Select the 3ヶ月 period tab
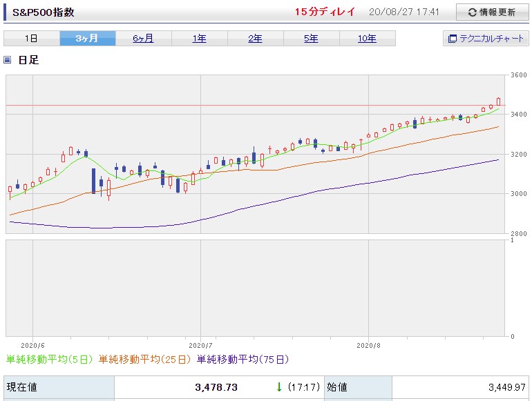Screen dimensions: 532x401 coord(88,38)
